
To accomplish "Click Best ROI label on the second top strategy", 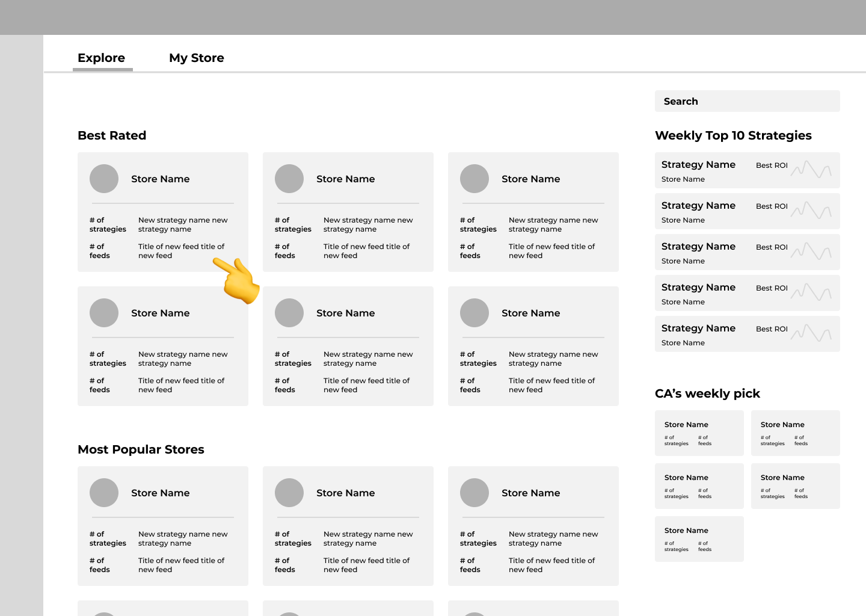I will point(772,206).
